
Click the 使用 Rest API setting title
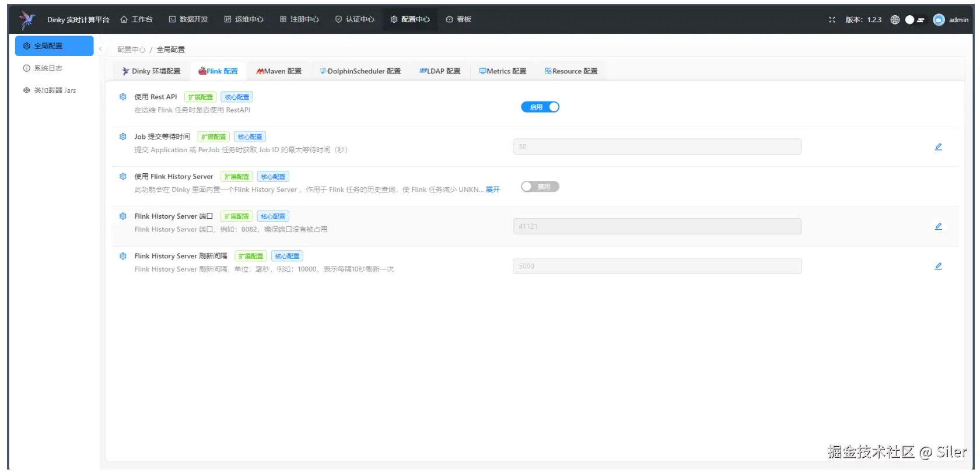[x=156, y=97]
